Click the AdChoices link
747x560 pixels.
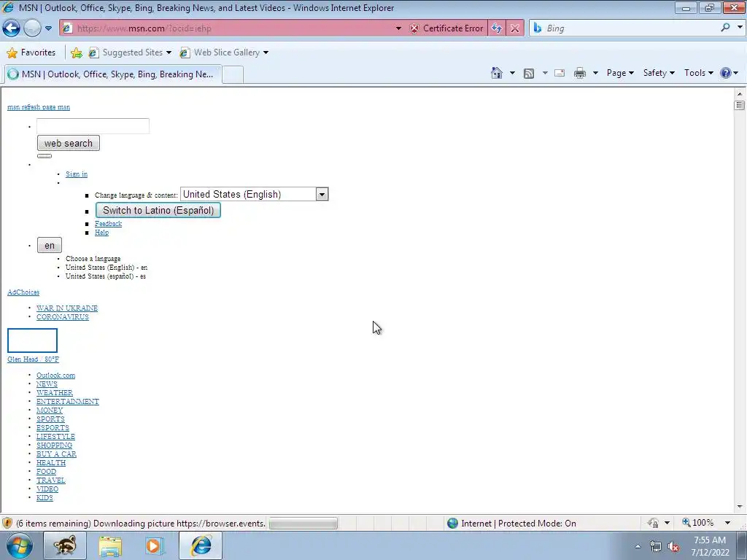[23, 292]
